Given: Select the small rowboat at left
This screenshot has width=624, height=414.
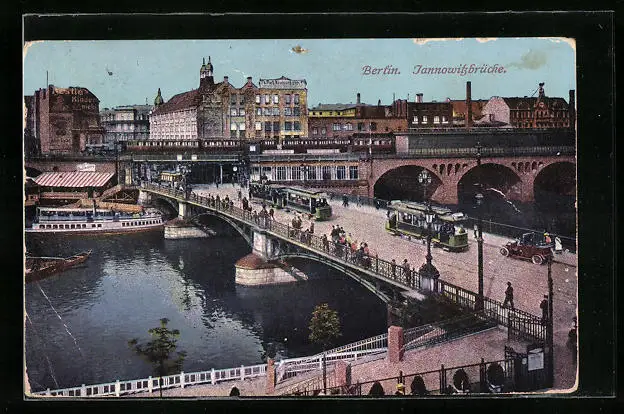Looking at the screenshot, I should (55, 264).
